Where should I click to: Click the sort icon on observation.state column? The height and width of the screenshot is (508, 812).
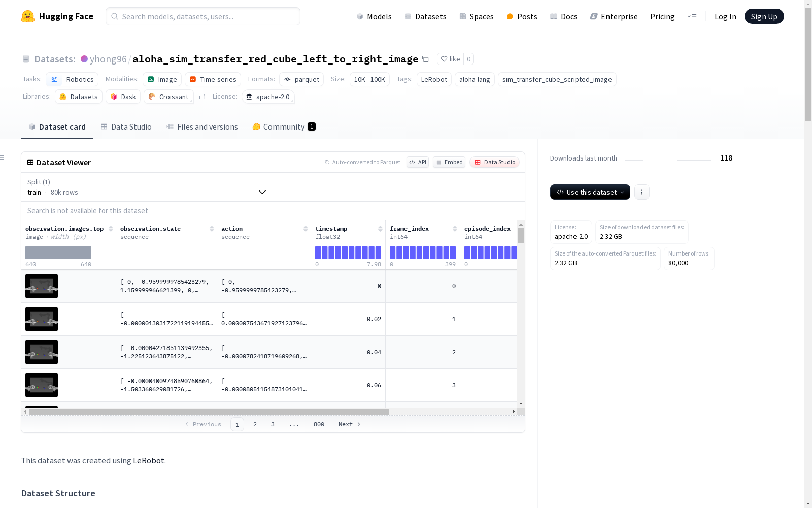(x=212, y=229)
